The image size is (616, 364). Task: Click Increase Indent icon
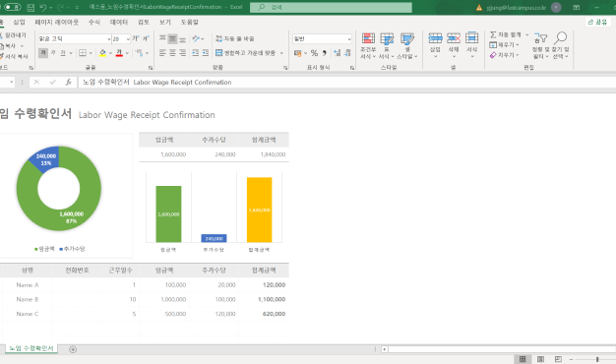tap(205, 52)
